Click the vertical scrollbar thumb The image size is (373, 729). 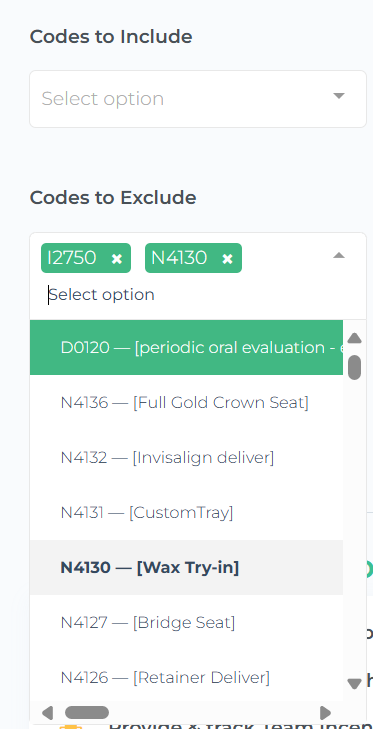(354, 367)
